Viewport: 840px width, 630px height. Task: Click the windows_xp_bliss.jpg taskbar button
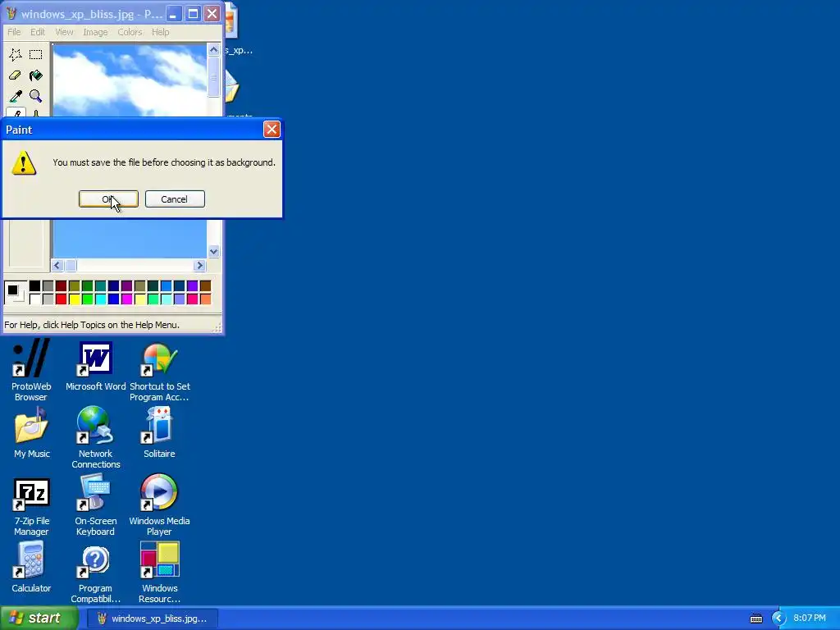tap(152, 619)
